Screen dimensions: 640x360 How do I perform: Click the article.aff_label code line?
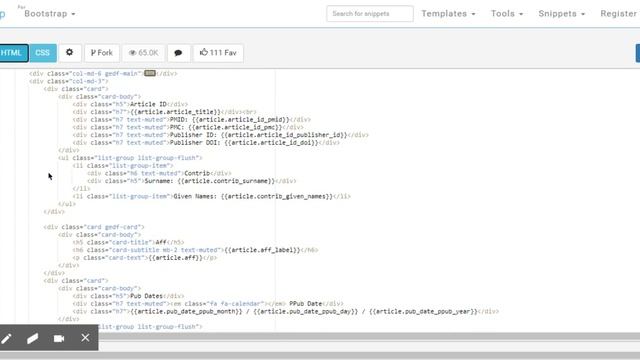click(195, 250)
